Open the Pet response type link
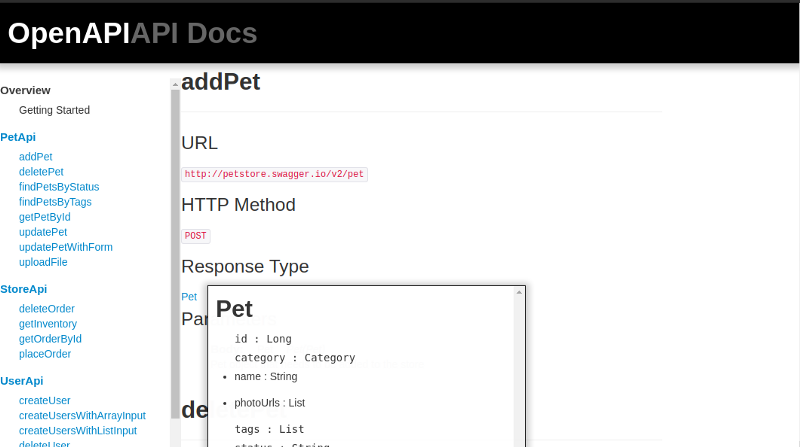Screen dimensions: 800x447 pyautogui.click(x=189, y=297)
